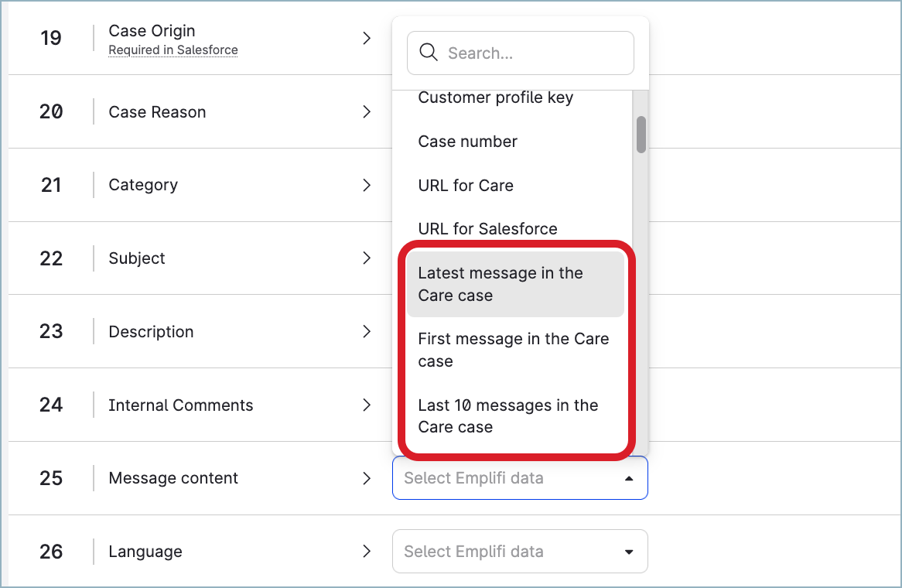Image resolution: width=902 pixels, height=588 pixels.
Task: Click the arrow icon beside Internal Comments
Action: pos(367,405)
